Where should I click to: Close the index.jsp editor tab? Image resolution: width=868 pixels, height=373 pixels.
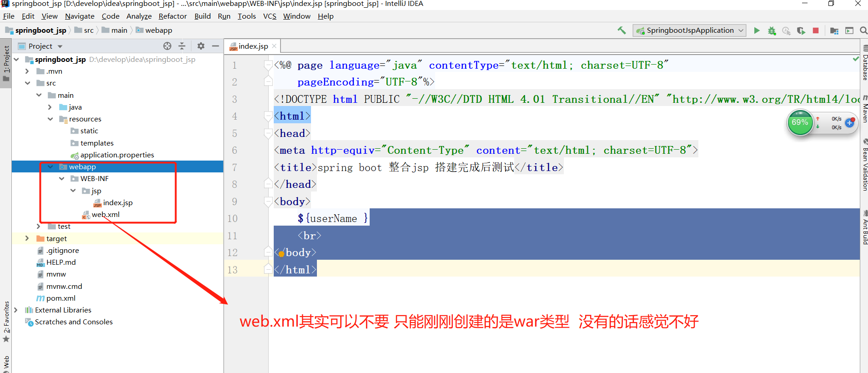[x=274, y=46]
